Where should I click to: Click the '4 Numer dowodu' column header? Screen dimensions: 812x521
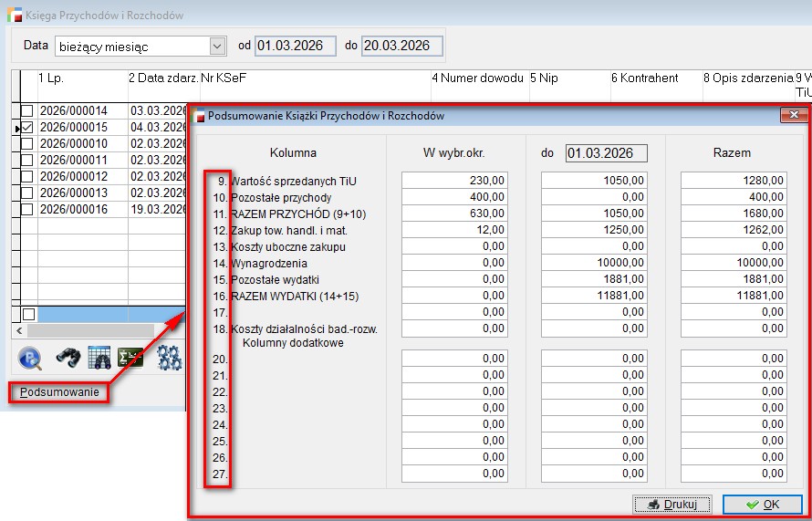[477, 78]
